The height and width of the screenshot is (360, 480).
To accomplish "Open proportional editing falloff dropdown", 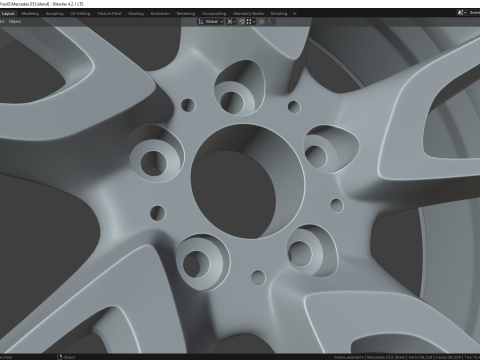I will [x=270, y=22].
